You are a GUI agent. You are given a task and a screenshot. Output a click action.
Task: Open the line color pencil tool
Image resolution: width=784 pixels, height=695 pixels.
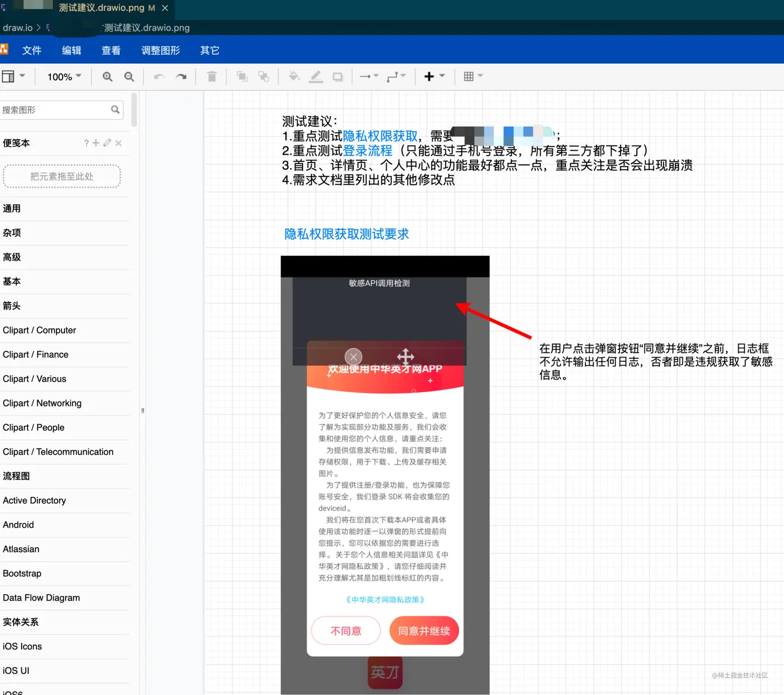click(x=316, y=77)
